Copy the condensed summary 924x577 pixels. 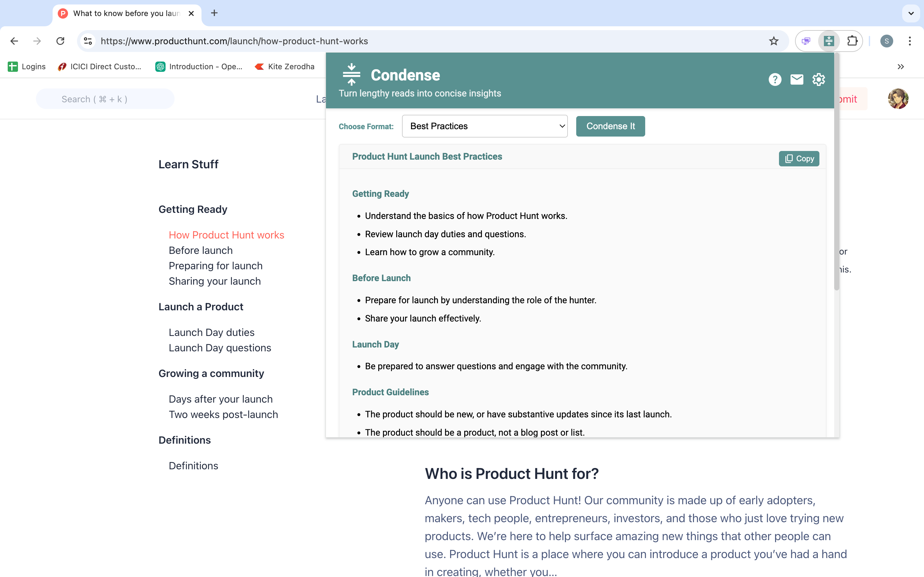(x=799, y=159)
